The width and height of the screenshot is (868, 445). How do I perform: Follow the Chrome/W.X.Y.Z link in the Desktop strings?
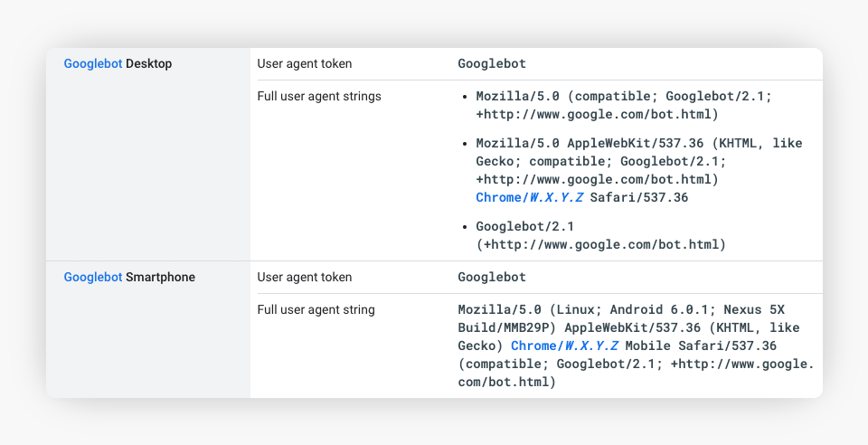(529, 197)
